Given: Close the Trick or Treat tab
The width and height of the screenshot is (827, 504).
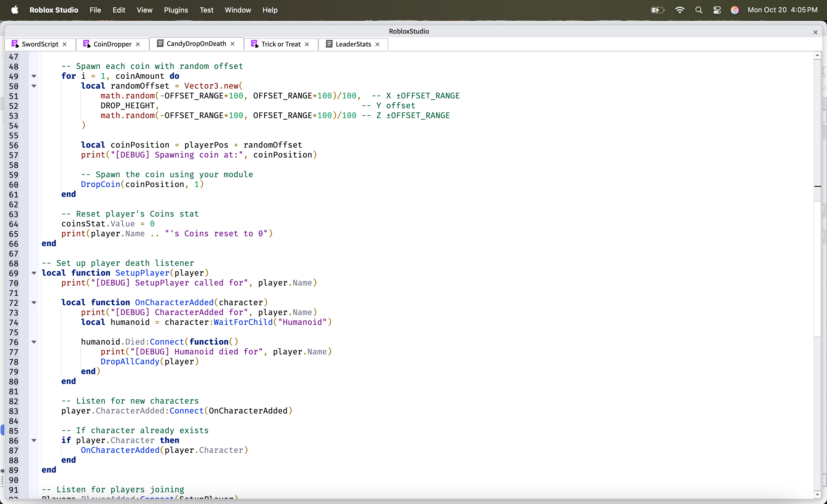Looking at the screenshot, I should click(x=307, y=44).
